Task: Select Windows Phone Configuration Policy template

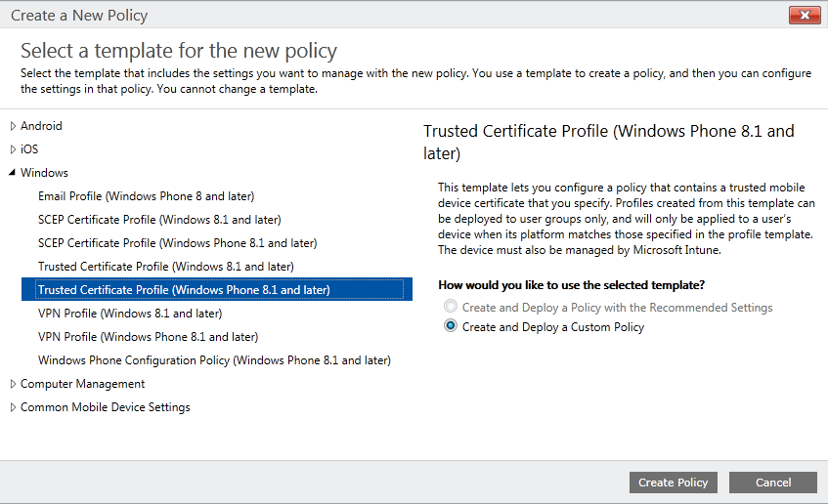Action: 214,360
